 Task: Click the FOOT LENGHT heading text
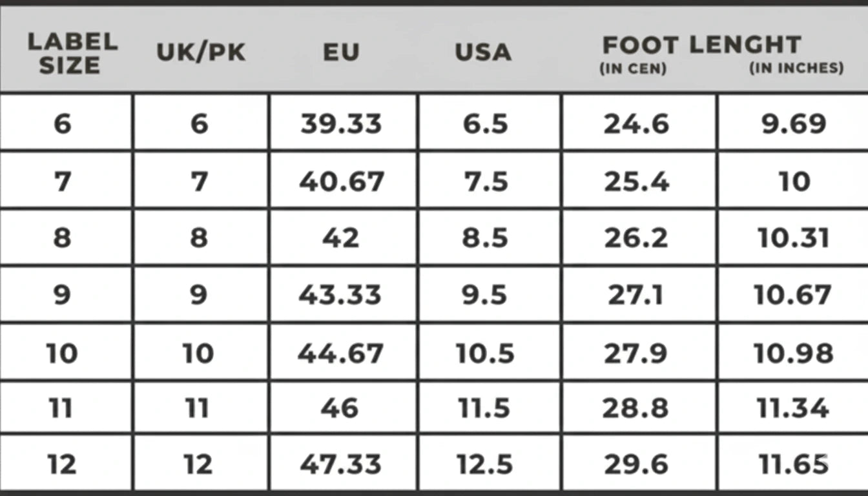(702, 45)
